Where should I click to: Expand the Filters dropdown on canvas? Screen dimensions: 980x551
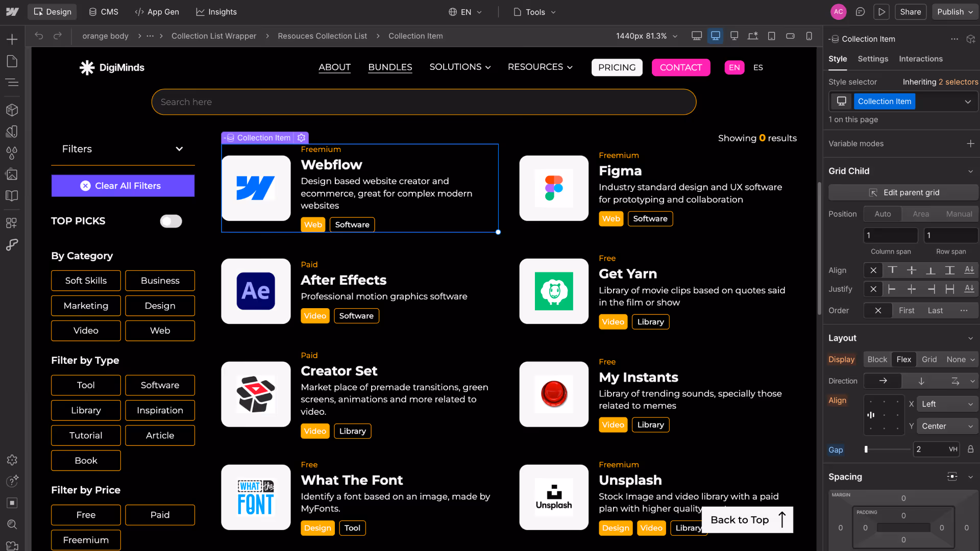(x=122, y=149)
